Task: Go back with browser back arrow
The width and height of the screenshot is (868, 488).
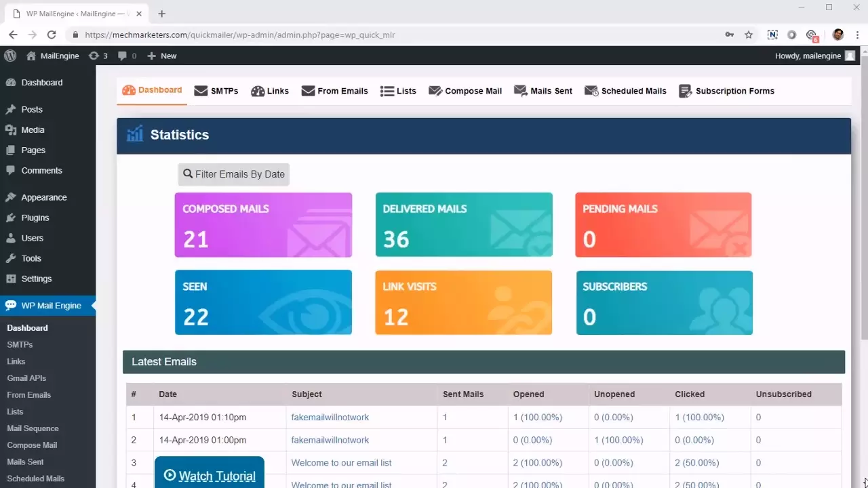Action: tap(13, 35)
